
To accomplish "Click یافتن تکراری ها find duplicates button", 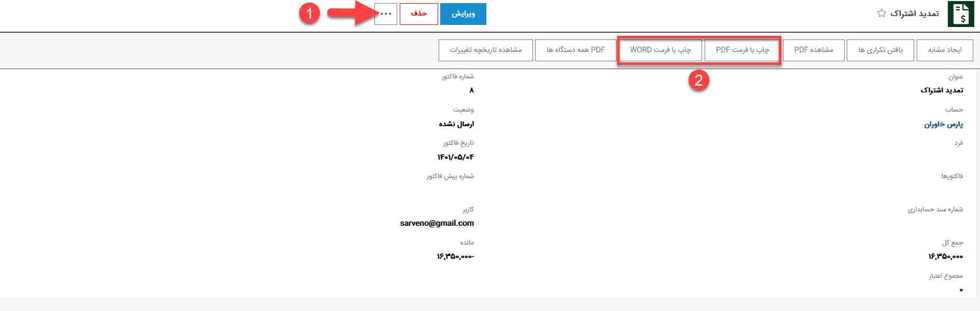I will (x=880, y=50).
